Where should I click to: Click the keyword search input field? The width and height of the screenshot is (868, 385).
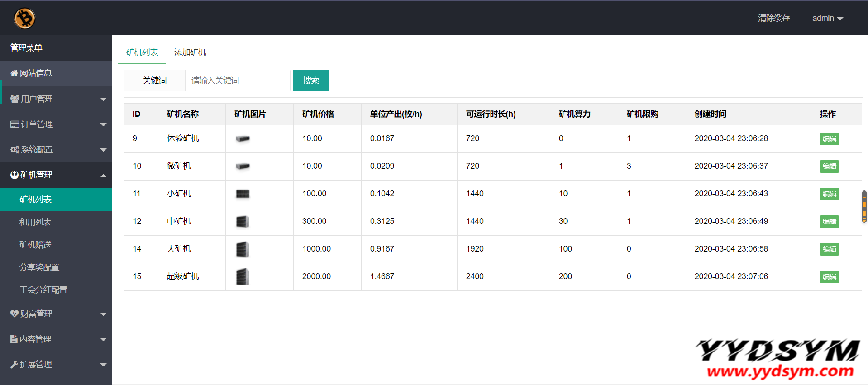[x=238, y=81]
